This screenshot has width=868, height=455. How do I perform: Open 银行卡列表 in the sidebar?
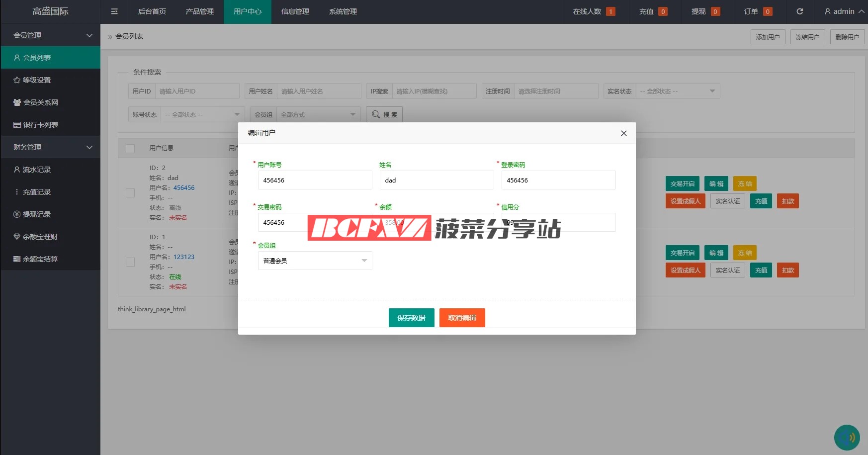point(36,125)
